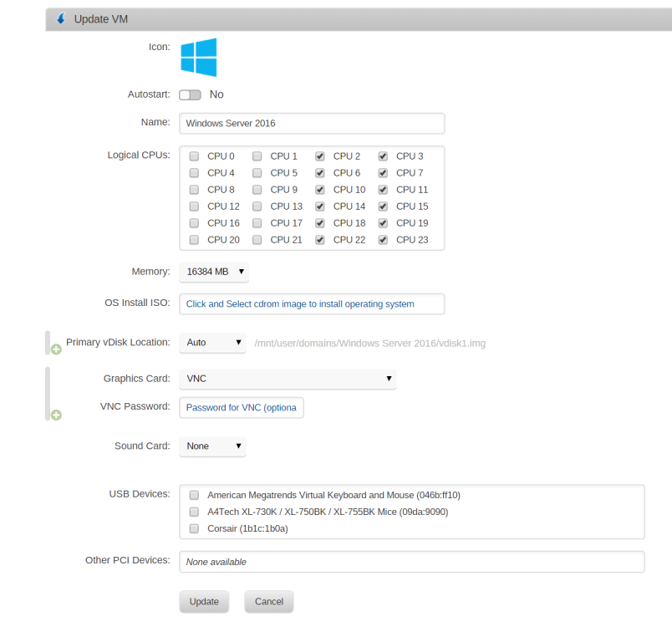672x627 pixels.
Task: Click the Update button
Action: point(204,602)
